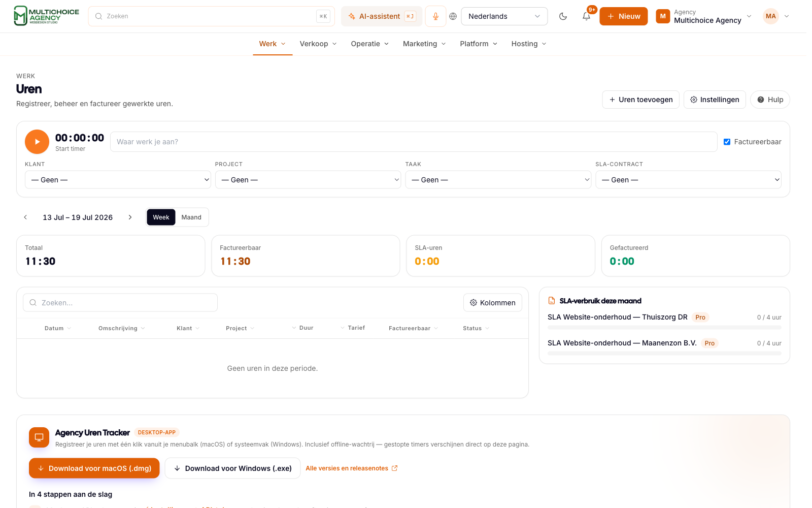
Task: Click the Agency Uren Tracker desktop icon
Action: coord(39,437)
